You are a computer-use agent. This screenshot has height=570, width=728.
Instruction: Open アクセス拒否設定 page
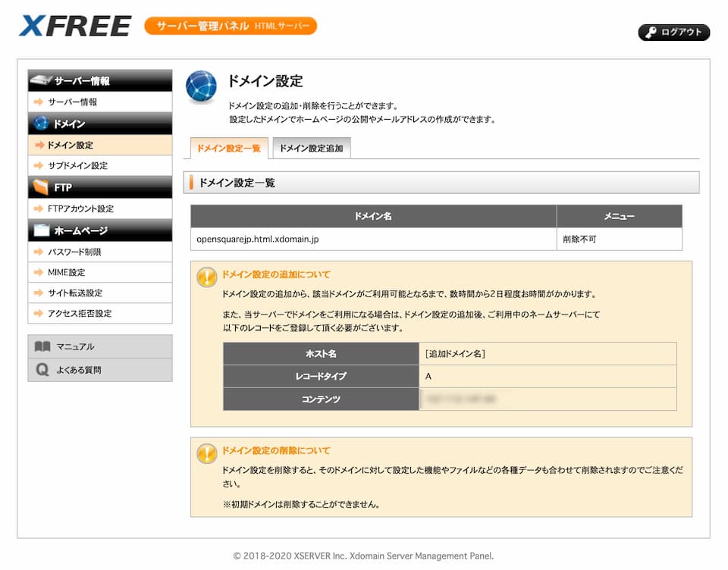tap(80, 313)
